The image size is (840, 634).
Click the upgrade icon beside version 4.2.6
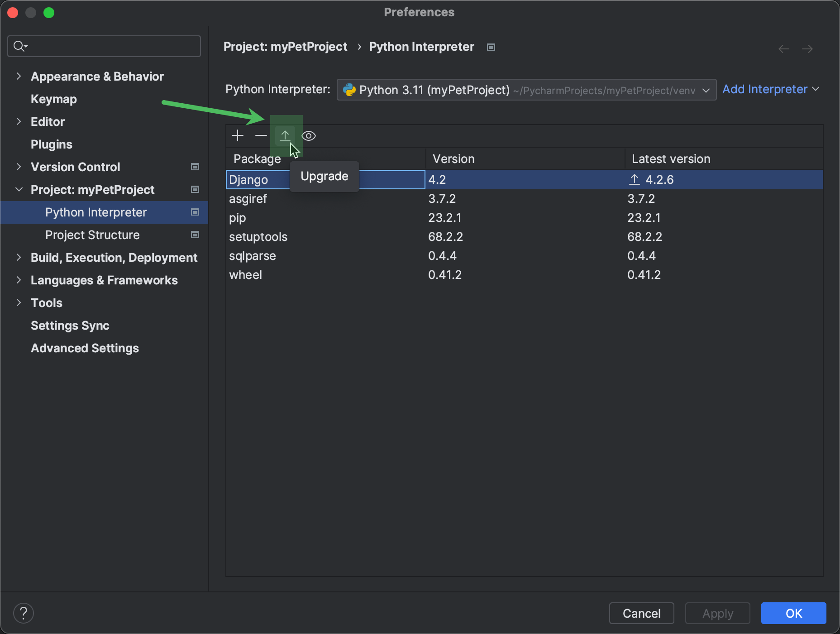[x=634, y=179]
